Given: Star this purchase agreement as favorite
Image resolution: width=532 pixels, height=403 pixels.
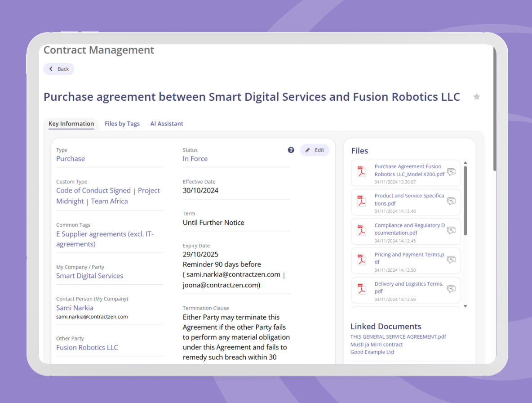Looking at the screenshot, I should click(x=477, y=97).
